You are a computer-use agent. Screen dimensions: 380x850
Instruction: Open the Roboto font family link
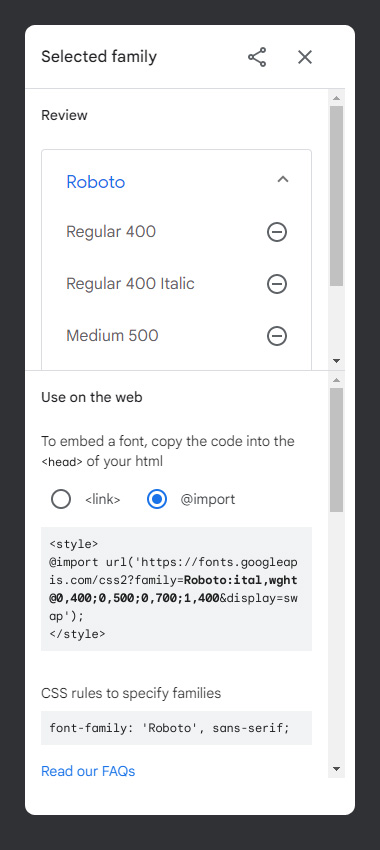[95, 182]
